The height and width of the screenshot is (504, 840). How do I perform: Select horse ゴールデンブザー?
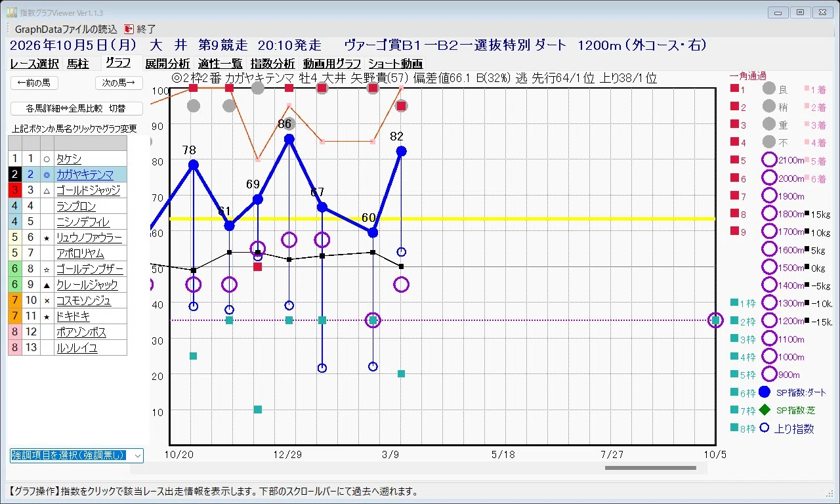[x=90, y=269]
